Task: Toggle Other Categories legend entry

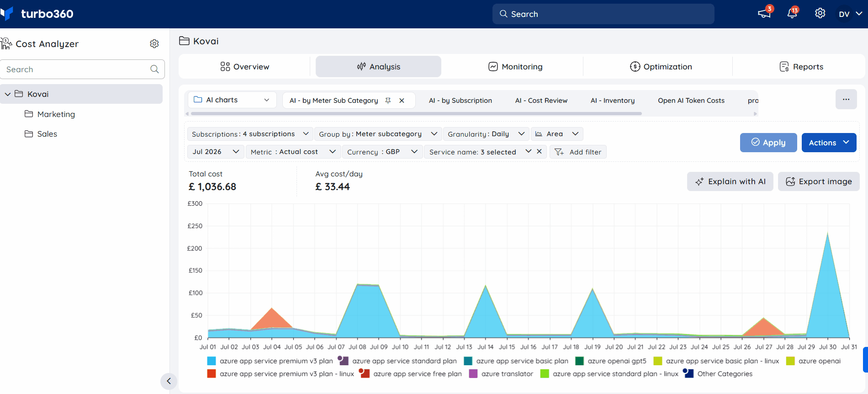Action: (718, 374)
